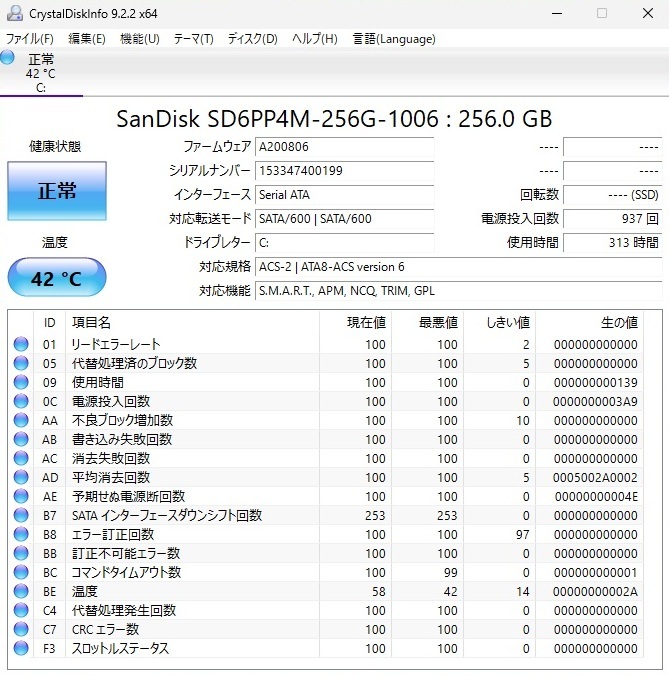Click raw value 00000000004E

tap(596, 496)
